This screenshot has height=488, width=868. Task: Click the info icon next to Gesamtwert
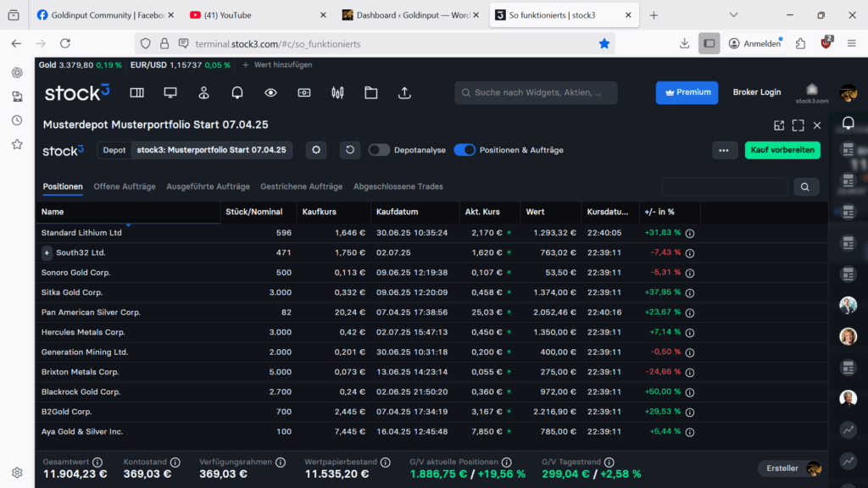pyautogui.click(x=97, y=462)
